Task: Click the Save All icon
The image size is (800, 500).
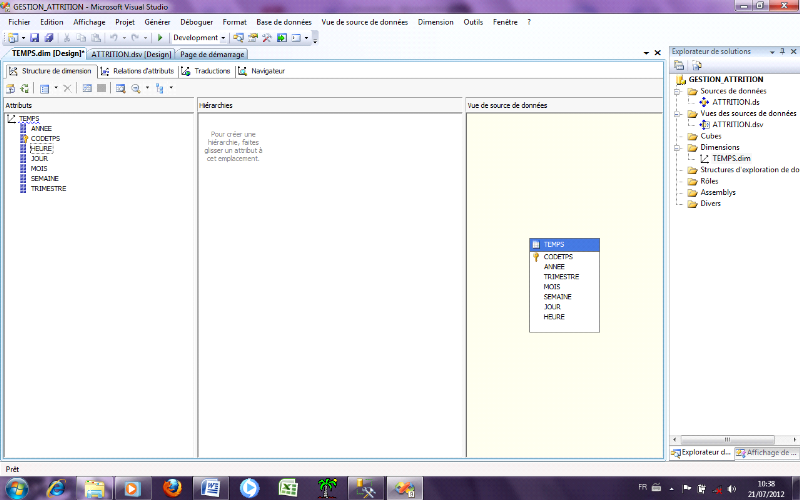Action: (x=48, y=38)
